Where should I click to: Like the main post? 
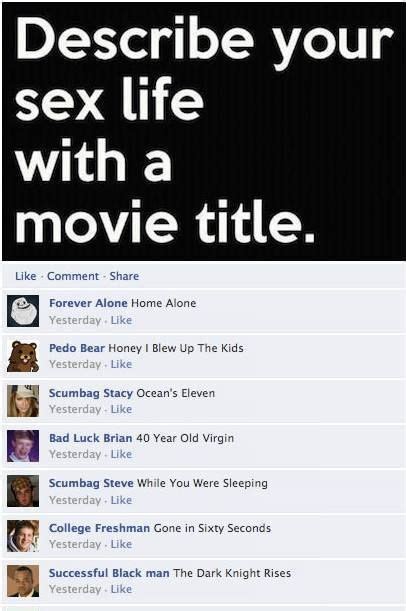(25, 276)
